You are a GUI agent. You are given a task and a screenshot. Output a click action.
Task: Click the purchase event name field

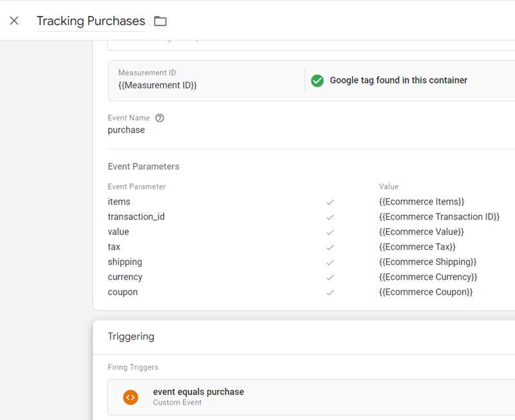tap(126, 130)
